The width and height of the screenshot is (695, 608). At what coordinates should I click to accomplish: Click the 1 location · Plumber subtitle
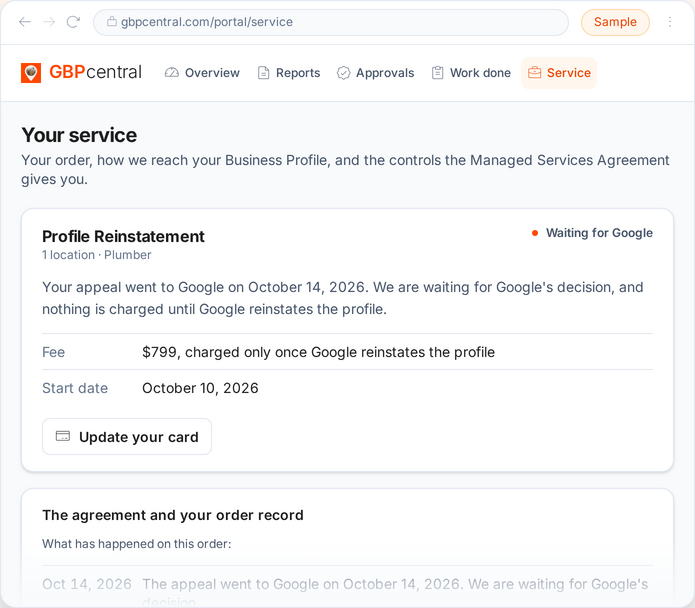(x=97, y=255)
